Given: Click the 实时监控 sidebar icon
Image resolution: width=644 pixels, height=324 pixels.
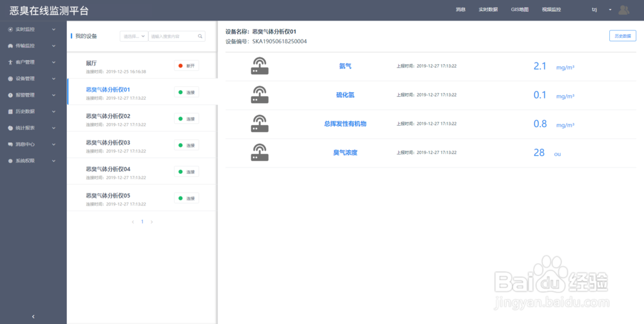Looking at the screenshot, I should 11,30.
